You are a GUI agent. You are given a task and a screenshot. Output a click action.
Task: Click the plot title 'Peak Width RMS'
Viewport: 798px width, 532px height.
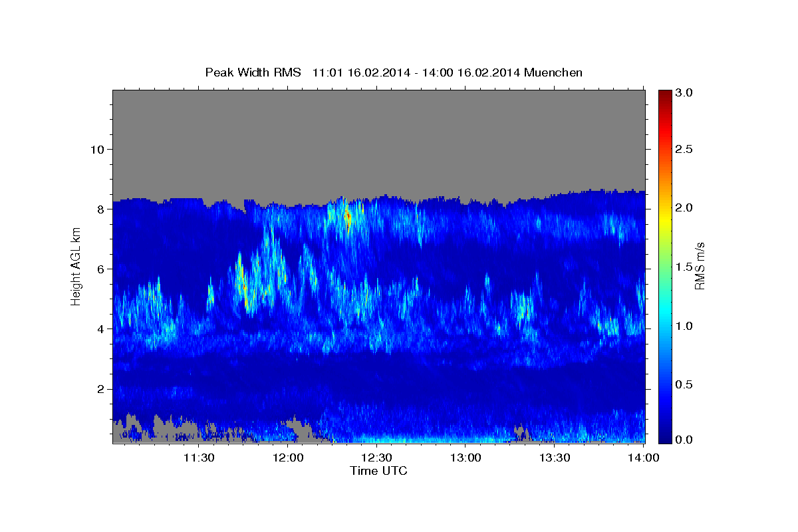pos(253,72)
